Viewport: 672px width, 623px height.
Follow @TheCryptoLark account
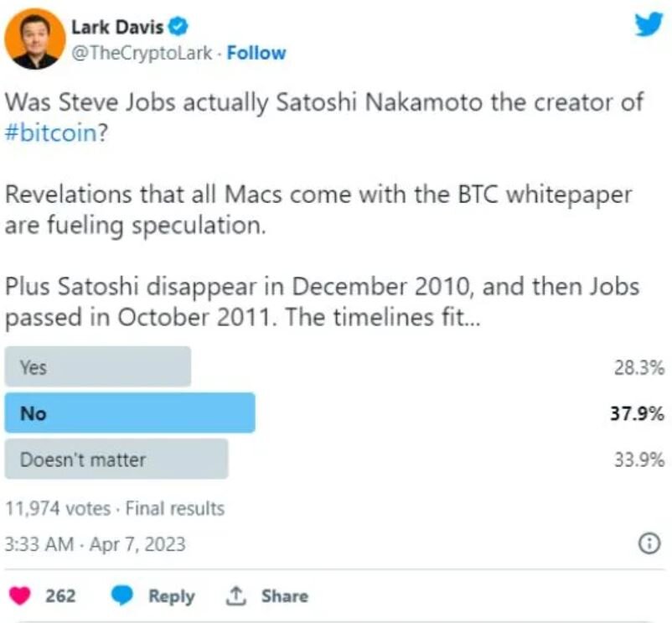click(256, 53)
